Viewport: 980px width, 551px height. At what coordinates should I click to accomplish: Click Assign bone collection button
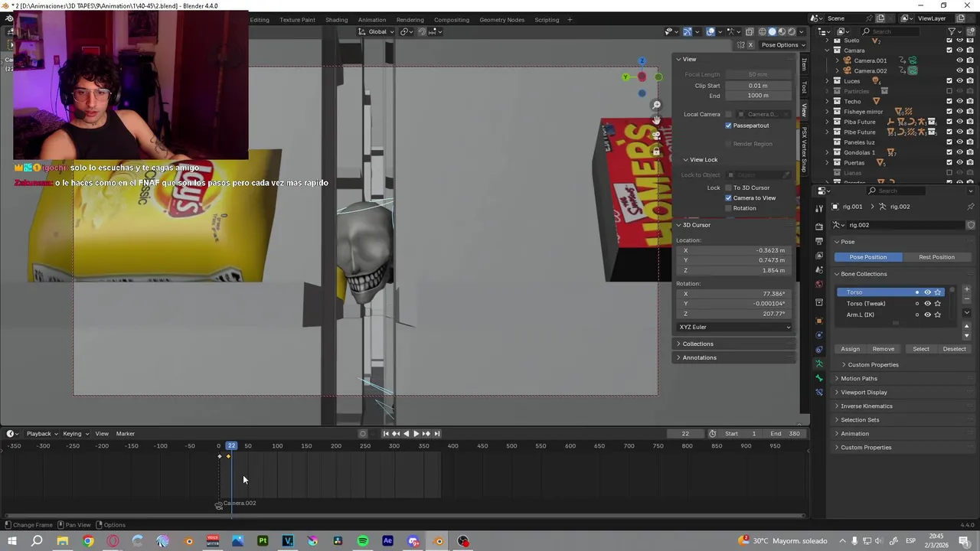tap(851, 349)
